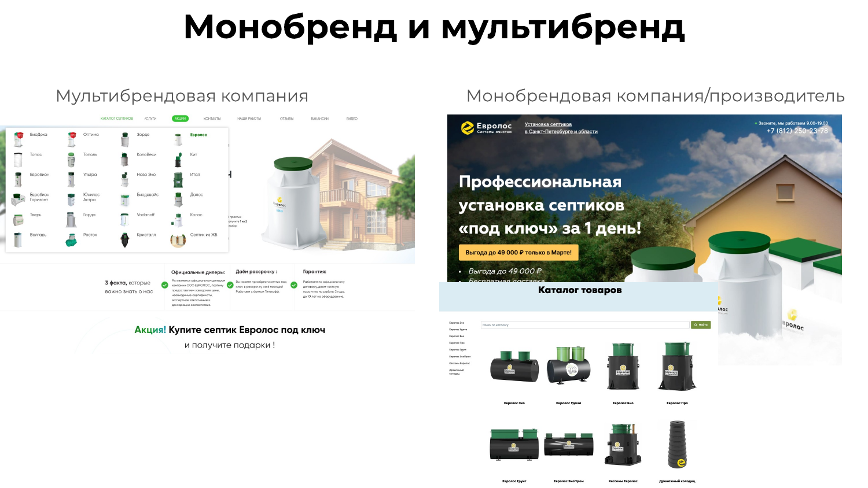Open the Кессоны Евролос product image

tap(623, 444)
